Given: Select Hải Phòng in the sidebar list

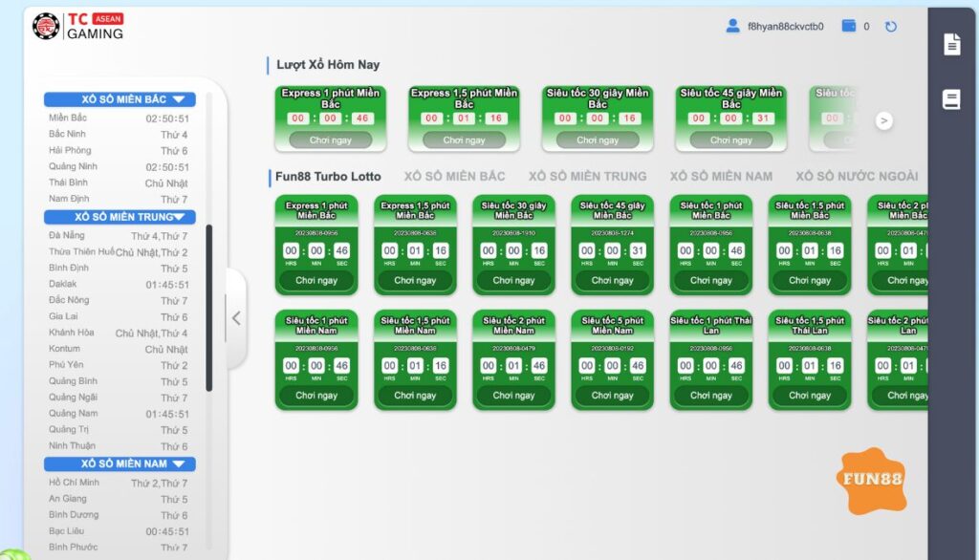Looking at the screenshot, I should [x=118, y=150].
